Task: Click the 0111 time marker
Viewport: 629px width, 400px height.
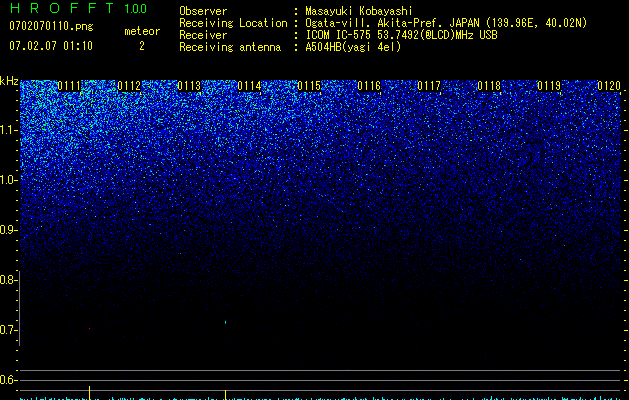Action: pos(69,86)
